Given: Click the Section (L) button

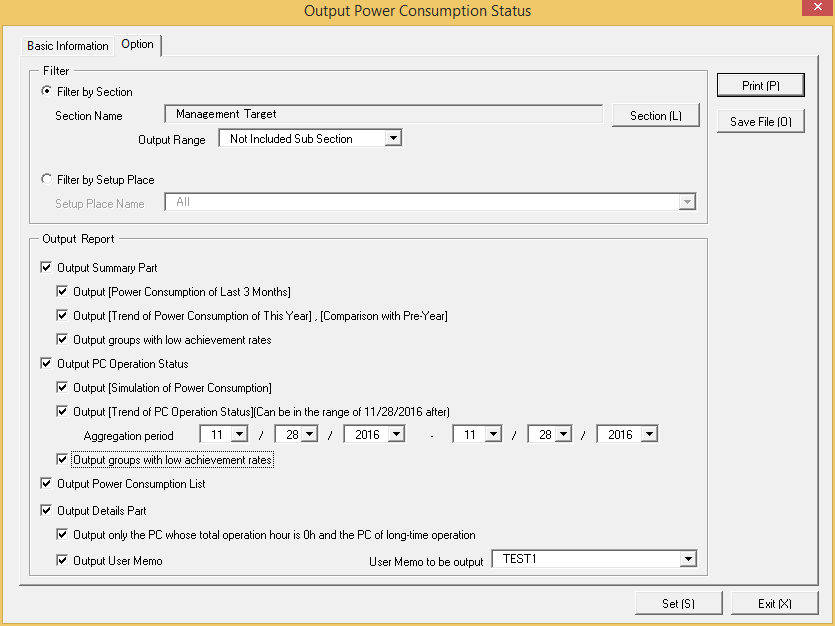Looking at the screenshot, I should coord(656,116).
